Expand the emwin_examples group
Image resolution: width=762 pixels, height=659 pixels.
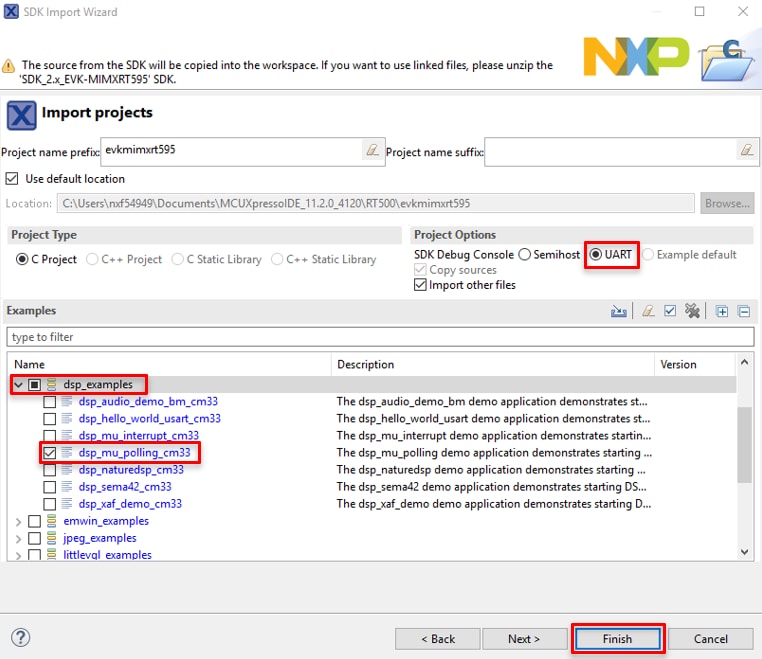point(18,521)
